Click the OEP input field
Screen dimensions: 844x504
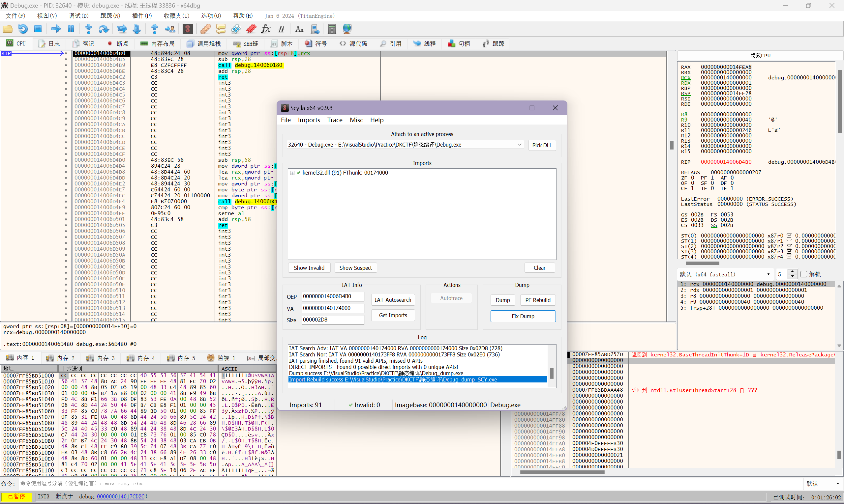333,296
